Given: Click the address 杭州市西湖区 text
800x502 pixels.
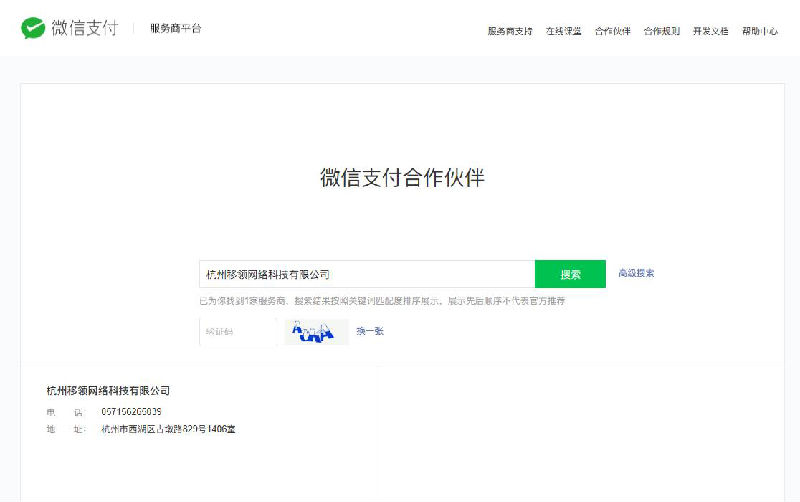Looking at the screenshot, I should (x=168, y=429).
